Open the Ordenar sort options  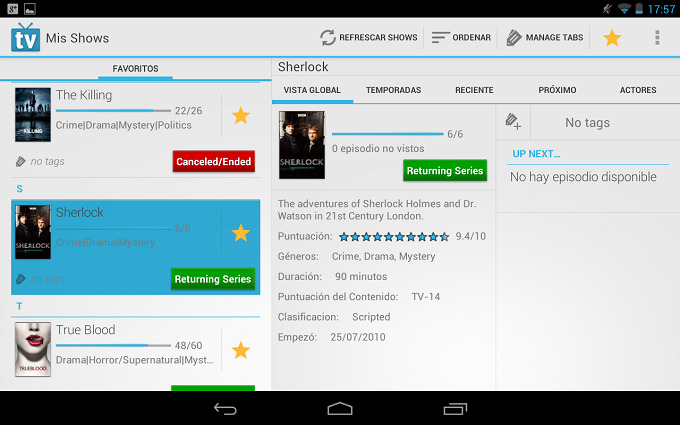[x=461, y=38]
